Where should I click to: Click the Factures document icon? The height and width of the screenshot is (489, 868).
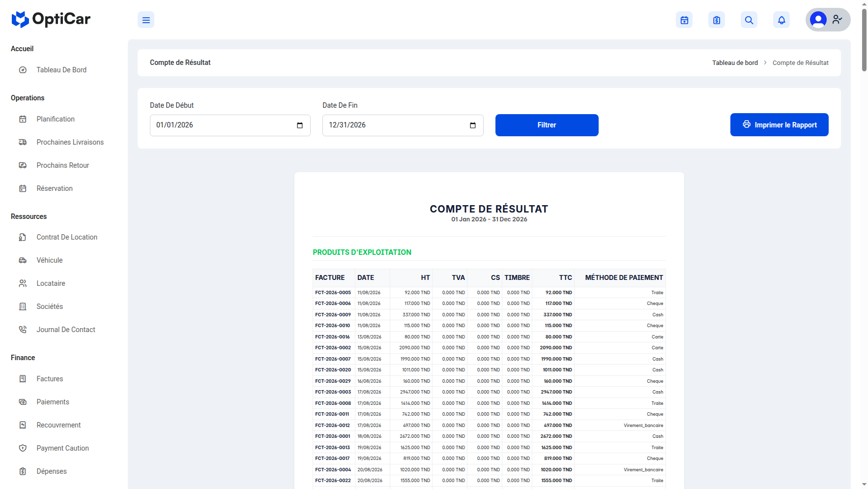pos(23,379)
